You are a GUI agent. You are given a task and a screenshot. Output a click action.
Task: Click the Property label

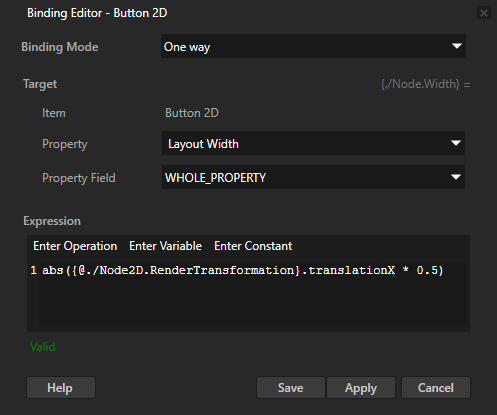(65, 144)
